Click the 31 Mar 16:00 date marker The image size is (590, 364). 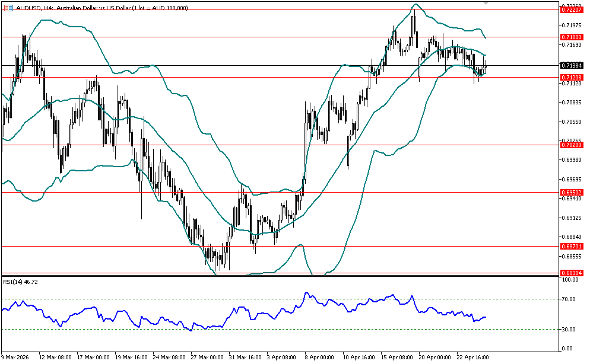[x=245, y=358]
